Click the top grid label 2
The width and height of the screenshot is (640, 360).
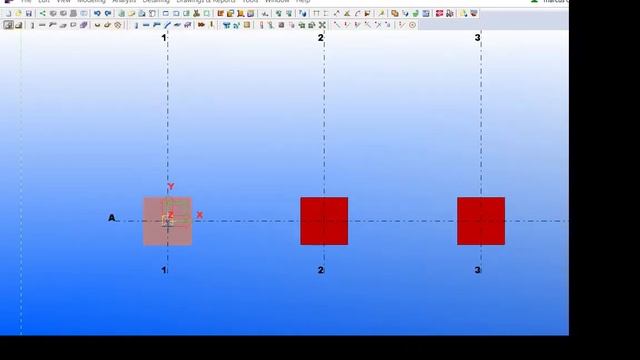pos(320,38)
